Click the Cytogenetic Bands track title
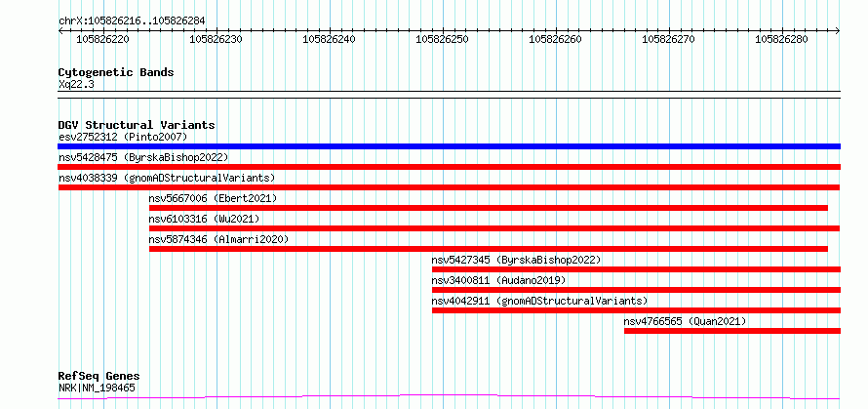Screen dimensions: 868x409 coord(116,72)
